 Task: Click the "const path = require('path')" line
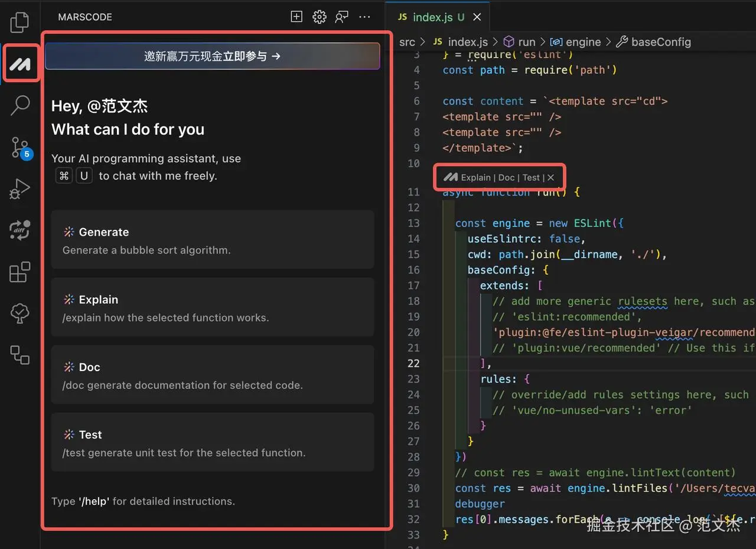click(530, 70)
